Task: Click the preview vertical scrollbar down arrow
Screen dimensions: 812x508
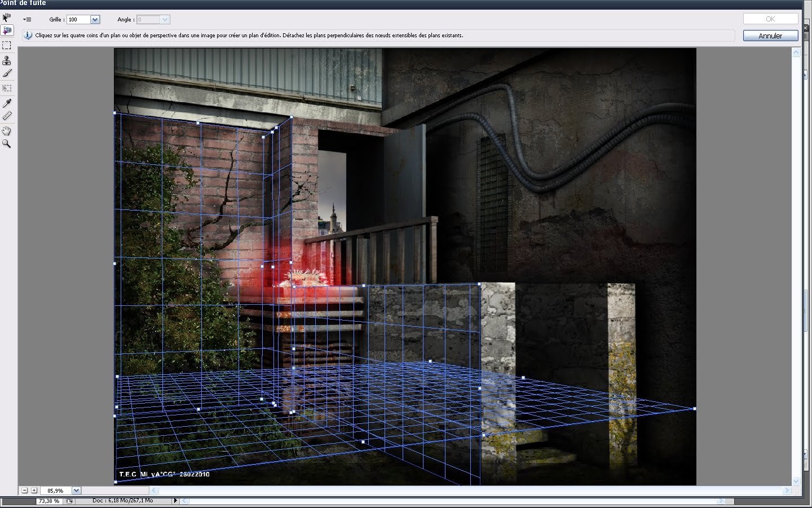Action: (x=796, y=481)
